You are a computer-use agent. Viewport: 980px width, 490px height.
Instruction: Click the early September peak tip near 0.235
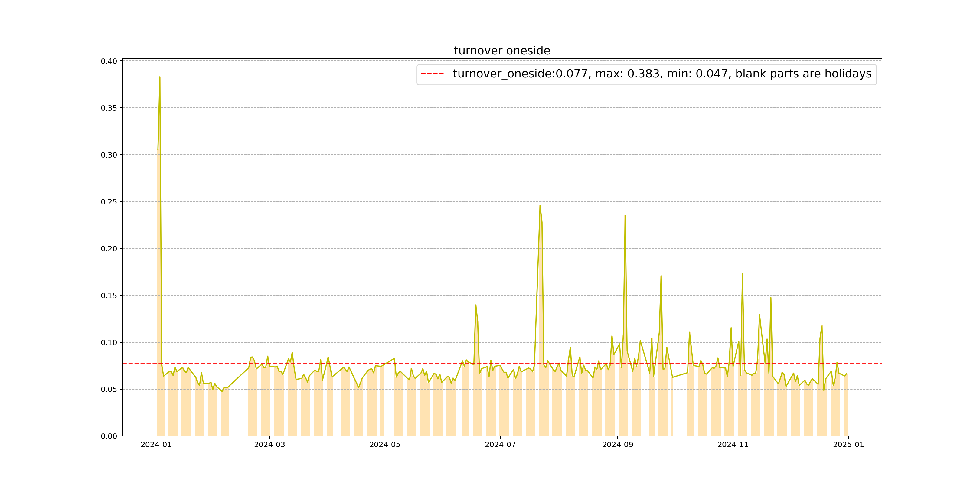click(625, 216)
